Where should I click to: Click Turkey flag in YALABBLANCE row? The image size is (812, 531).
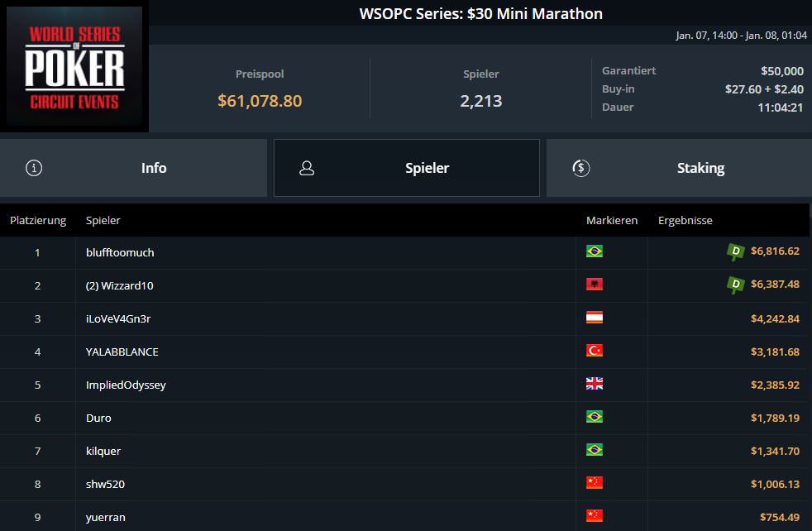[x=594, y=351]
